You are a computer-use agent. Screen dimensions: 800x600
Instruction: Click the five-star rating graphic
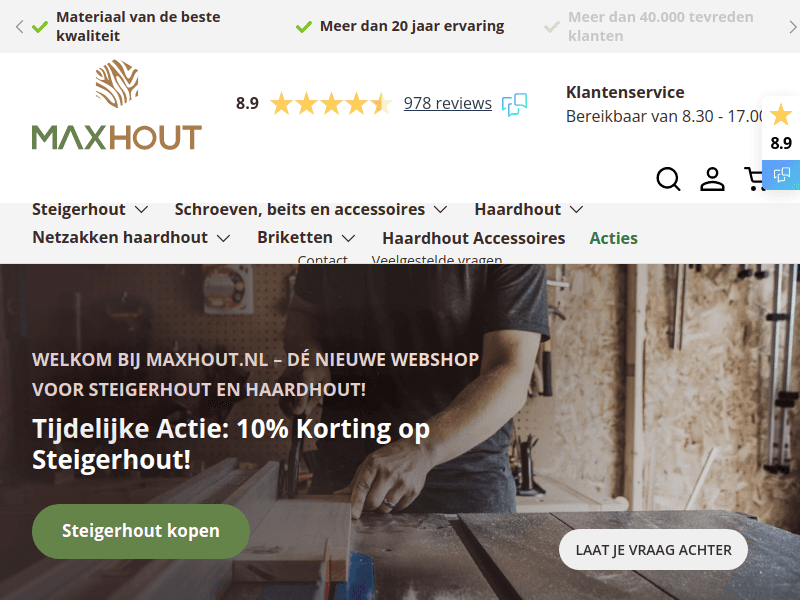[x=331, y=104]
